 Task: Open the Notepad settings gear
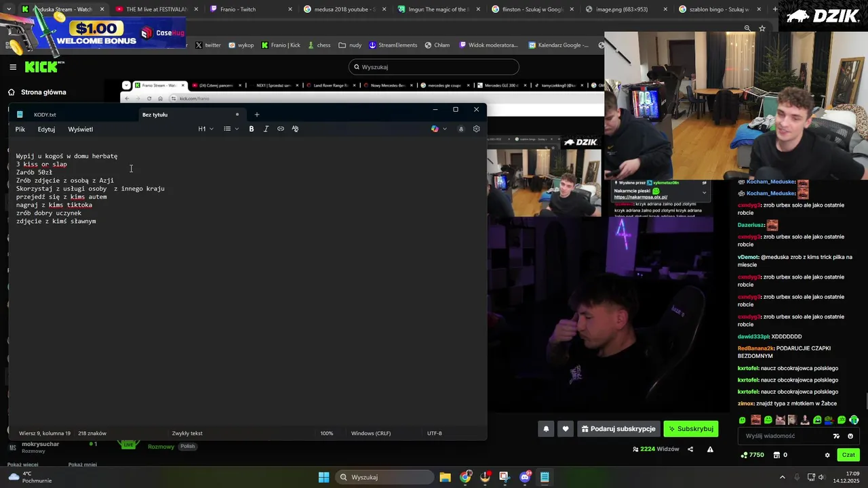pyautogui.click(x=476, y=129)
